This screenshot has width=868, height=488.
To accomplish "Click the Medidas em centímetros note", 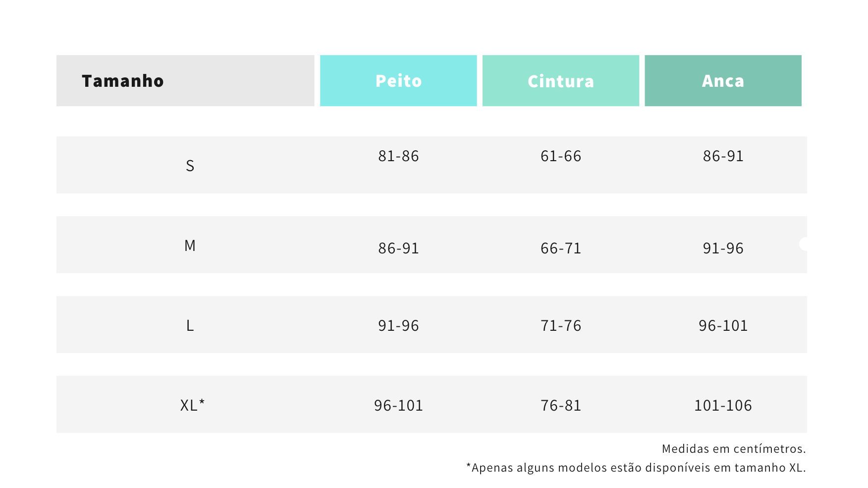I will pyautogui.click(x=734, y=449).
